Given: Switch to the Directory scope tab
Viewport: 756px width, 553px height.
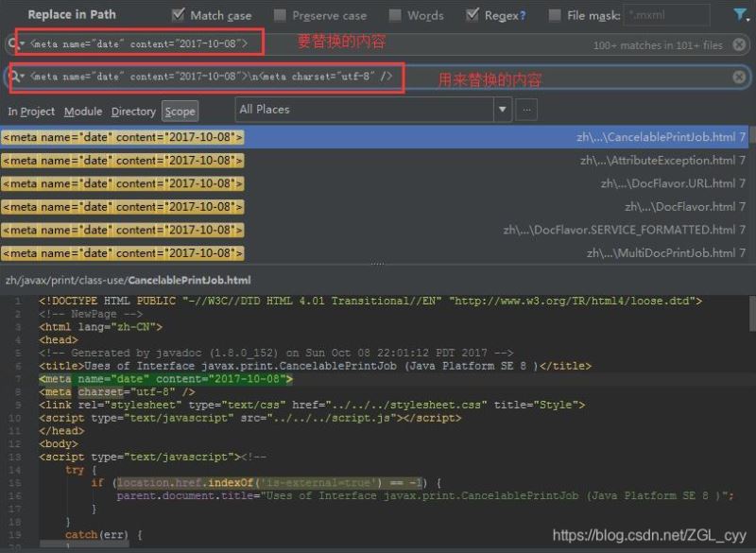Looking at the screenshot, I should 133,112.
